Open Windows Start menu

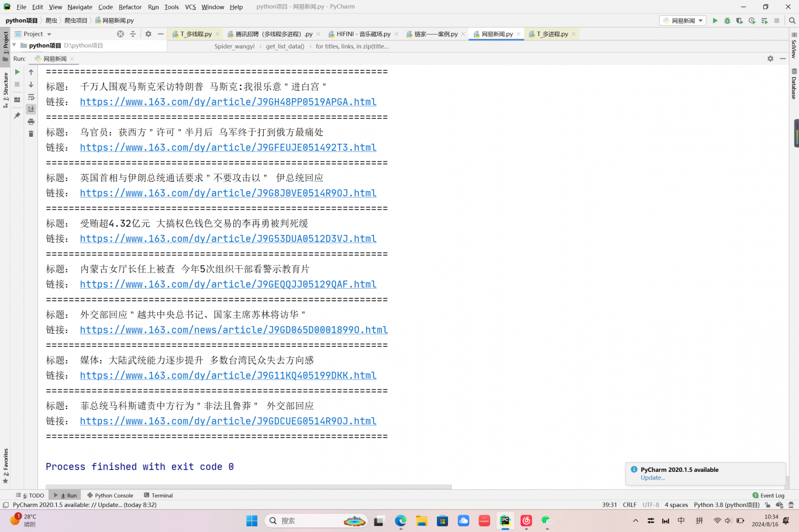(252, 520)
